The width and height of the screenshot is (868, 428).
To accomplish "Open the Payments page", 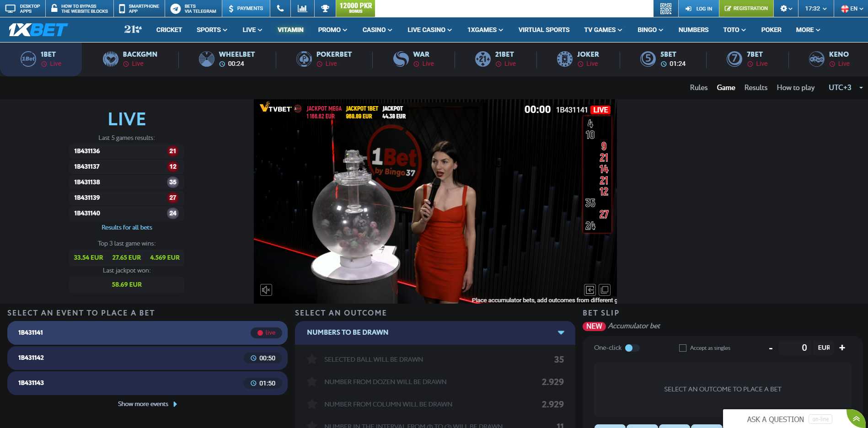I will pos(246,8).
